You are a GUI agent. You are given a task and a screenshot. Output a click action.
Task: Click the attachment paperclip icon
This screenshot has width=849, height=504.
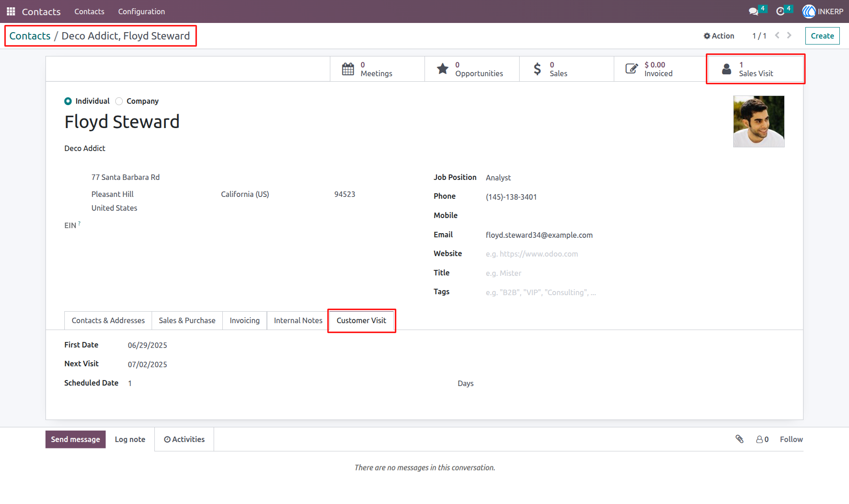(x=740, y=439)
